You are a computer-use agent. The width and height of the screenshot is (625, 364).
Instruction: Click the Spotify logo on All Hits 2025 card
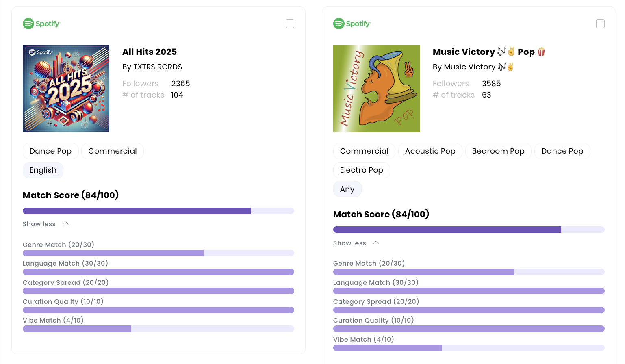click(x=41, y=24)
